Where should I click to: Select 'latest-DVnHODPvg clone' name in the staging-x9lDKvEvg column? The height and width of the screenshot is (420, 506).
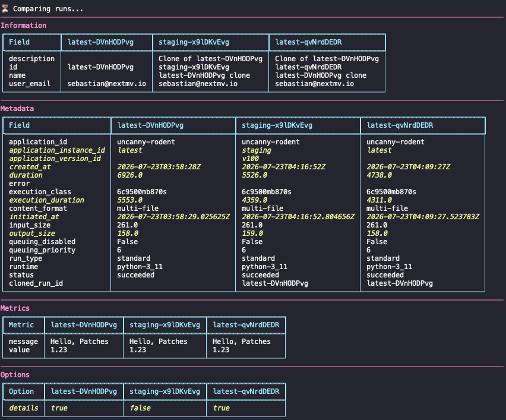204,75
